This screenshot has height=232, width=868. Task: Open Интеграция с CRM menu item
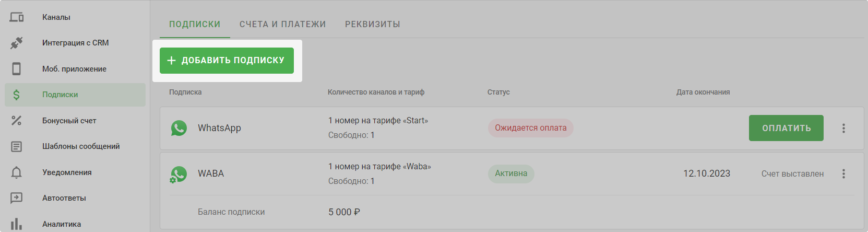76,43
